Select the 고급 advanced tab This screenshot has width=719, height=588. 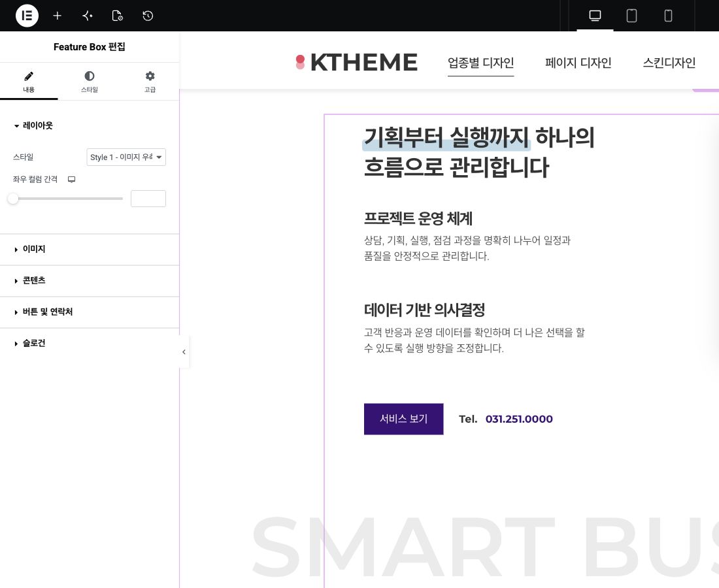[150, 82]
